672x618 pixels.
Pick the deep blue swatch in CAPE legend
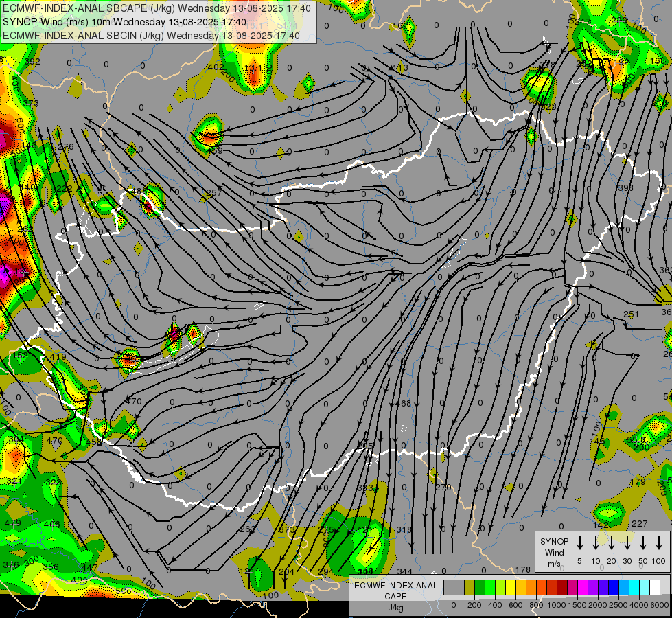[x=613, y=587]
